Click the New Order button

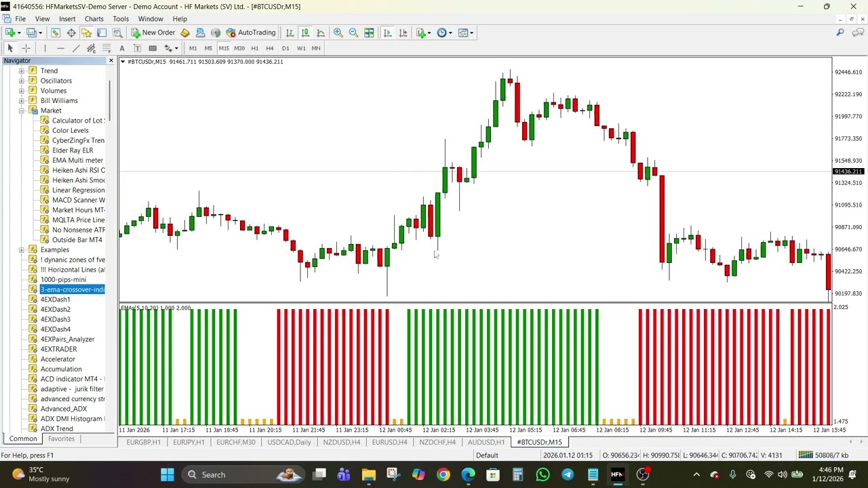pos(153,33)
